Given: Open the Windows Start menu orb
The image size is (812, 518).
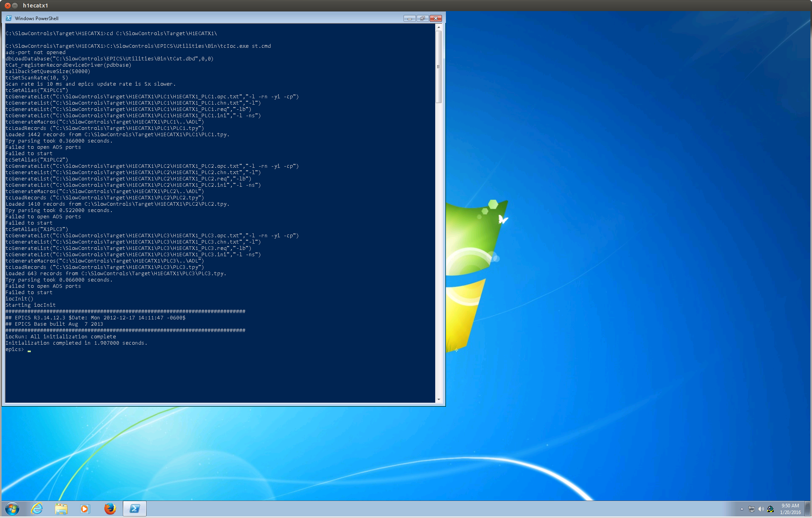Looking at the screenshot, I should 12,509.
